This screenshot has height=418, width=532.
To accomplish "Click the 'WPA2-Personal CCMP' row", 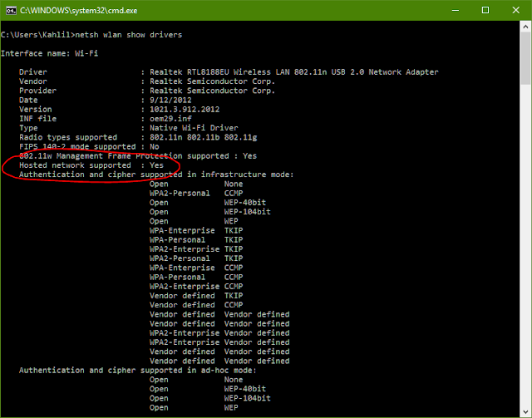I will [x=196, y=193].
